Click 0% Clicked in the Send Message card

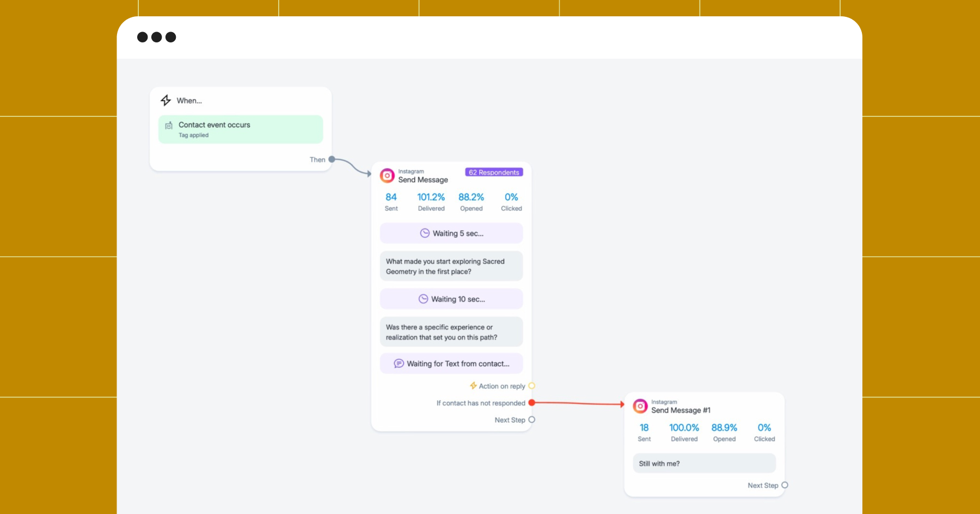click(x=511, y=202)
